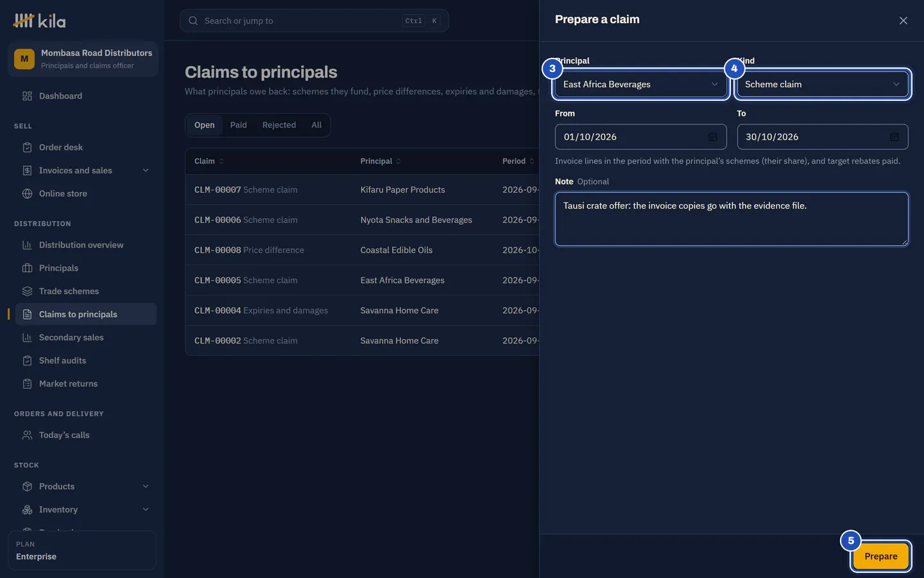Click the Prepare button

tap(881, 556)
